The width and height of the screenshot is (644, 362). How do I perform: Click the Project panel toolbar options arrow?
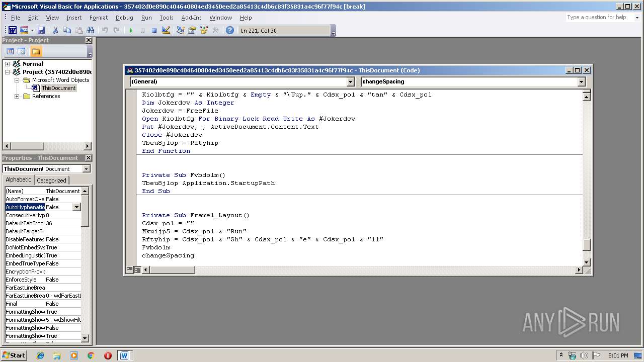tap(90, 52)
